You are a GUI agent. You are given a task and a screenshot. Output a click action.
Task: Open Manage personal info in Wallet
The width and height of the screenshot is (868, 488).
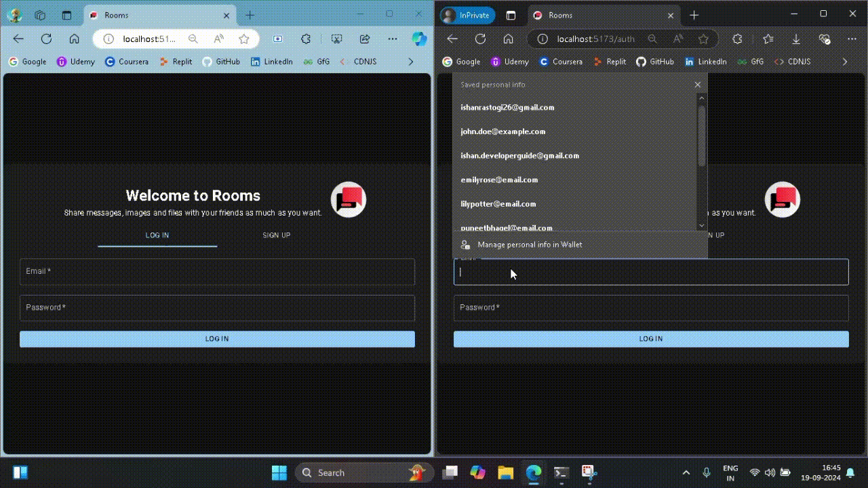580,245
